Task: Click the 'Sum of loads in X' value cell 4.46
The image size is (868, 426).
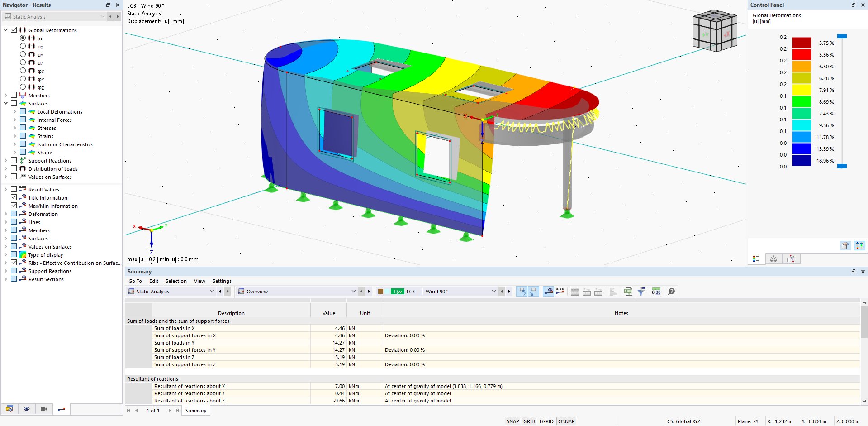Action: [x=328, y=328]
